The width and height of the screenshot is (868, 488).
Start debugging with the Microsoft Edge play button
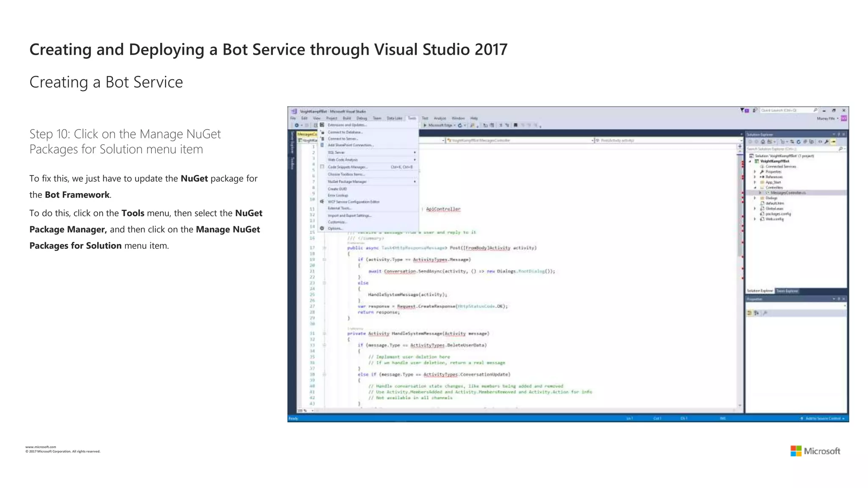coord(425,125)
